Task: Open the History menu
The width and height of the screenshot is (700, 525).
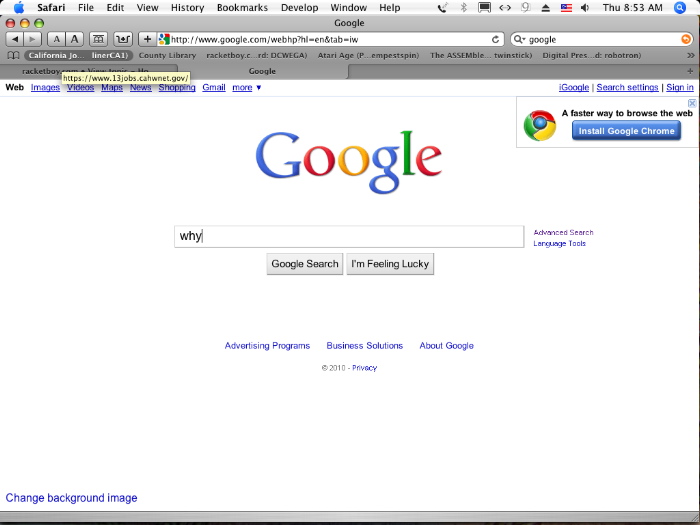Action: [188, 8]
